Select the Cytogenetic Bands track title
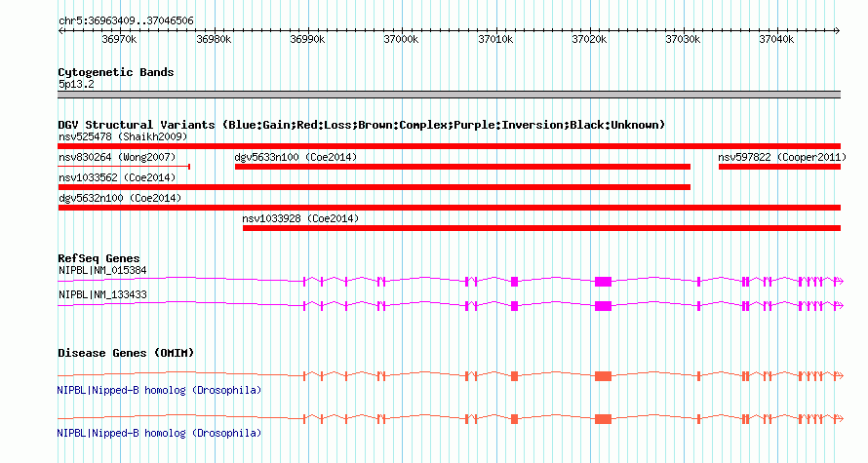868x463 pixels. (x=116, y=72)
